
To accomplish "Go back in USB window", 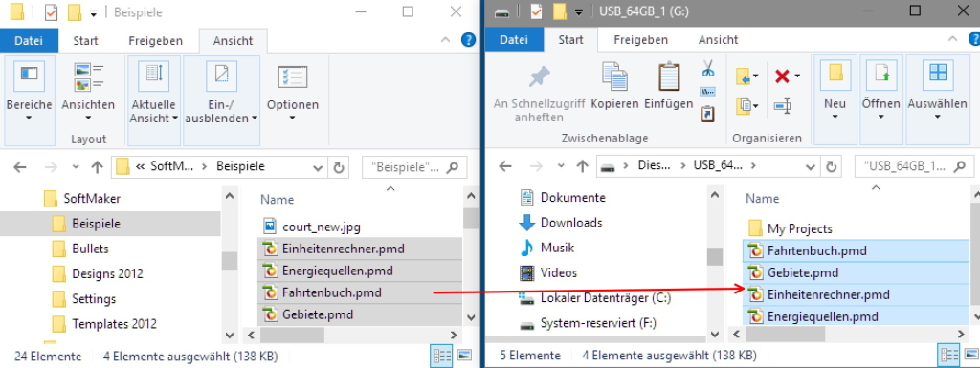I will pyautogui.click(x=505, y=166).
